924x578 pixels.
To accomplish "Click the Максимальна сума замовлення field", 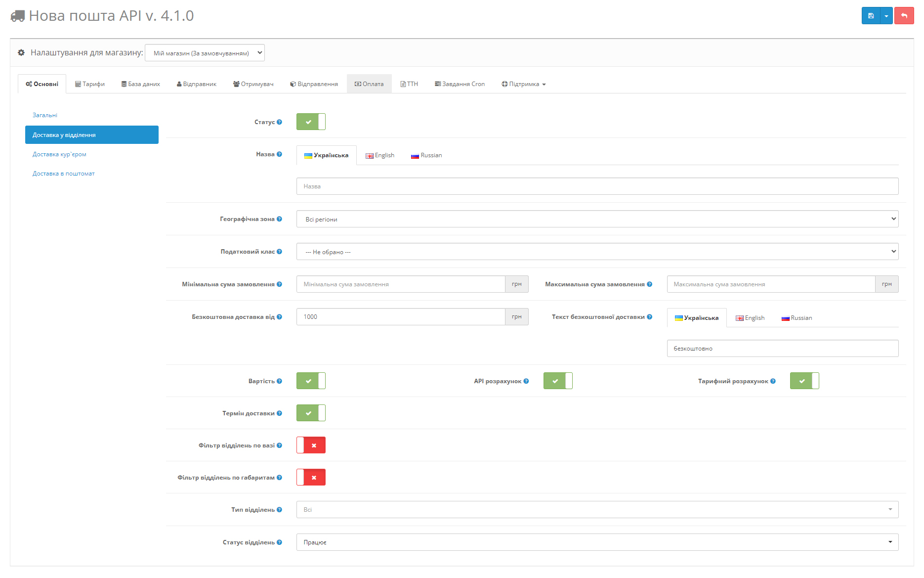I will [771, 284].
